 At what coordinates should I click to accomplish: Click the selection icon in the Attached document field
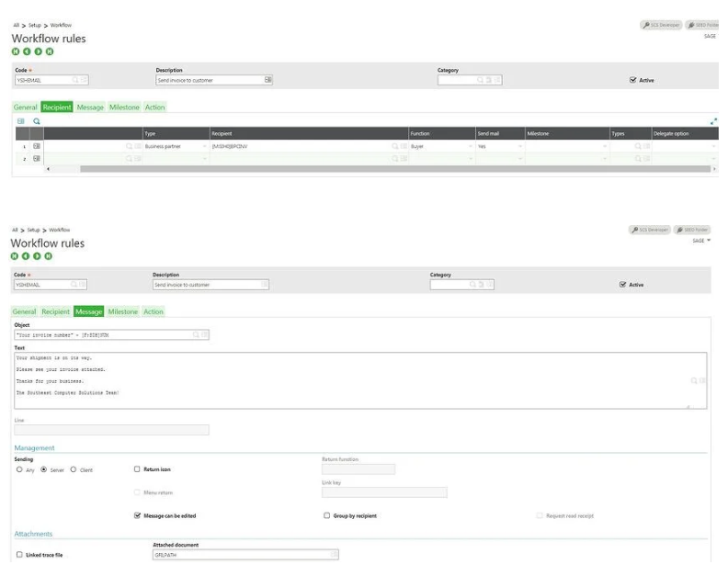click(334, 554)
